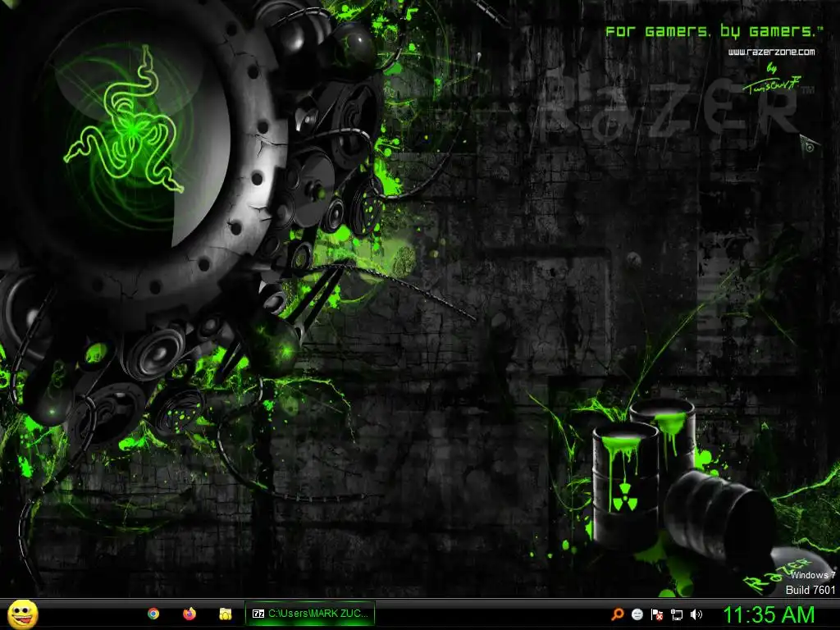Screen dimensions: 840x630
Task: Open the File Explorer folder icon
Action: [226, 614]
